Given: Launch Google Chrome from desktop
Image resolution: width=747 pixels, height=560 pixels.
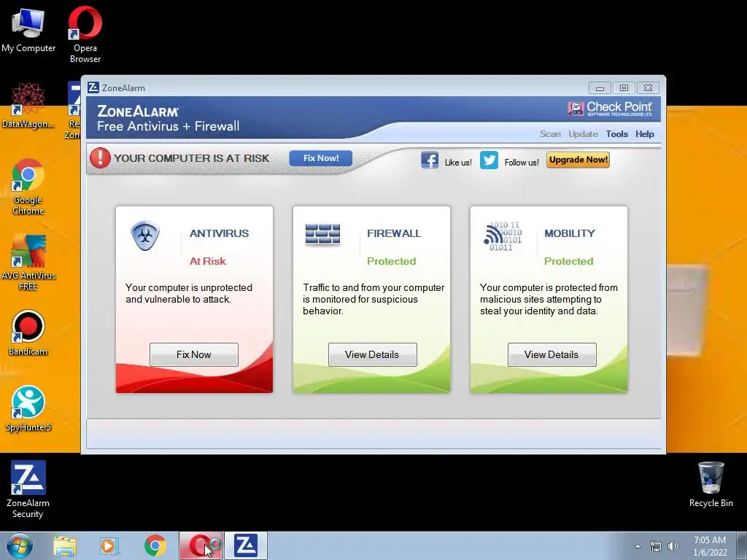Looking at the screenshot, I should [x=28, y=187].
